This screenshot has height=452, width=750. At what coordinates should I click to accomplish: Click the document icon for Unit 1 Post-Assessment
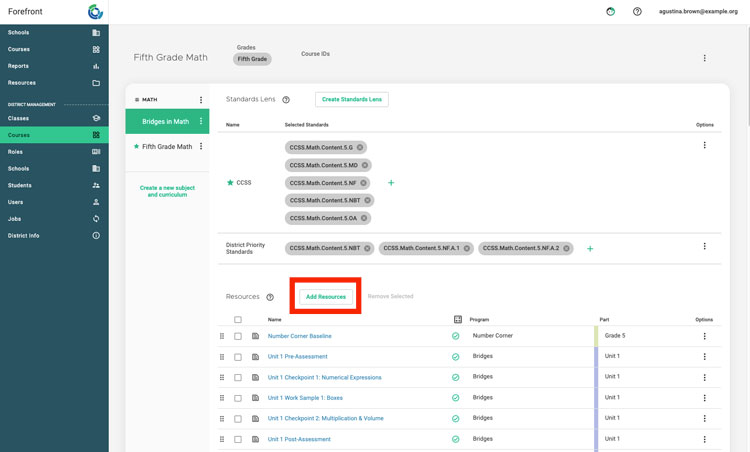[255, 439]
